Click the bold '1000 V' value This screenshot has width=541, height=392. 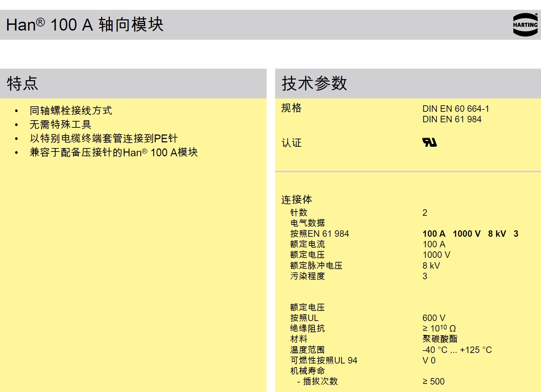(467, 234)
